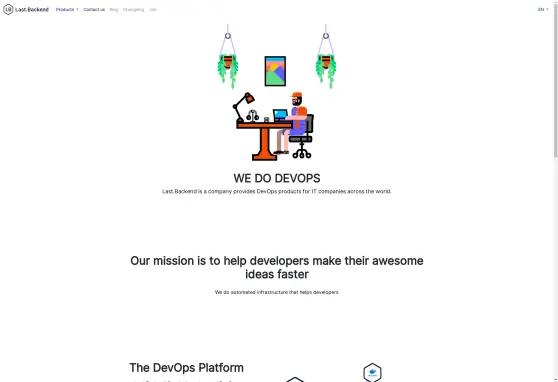This screenshot has height=382, width=558.
Task: Click the office chair illustration
Action: click(303, 137)
